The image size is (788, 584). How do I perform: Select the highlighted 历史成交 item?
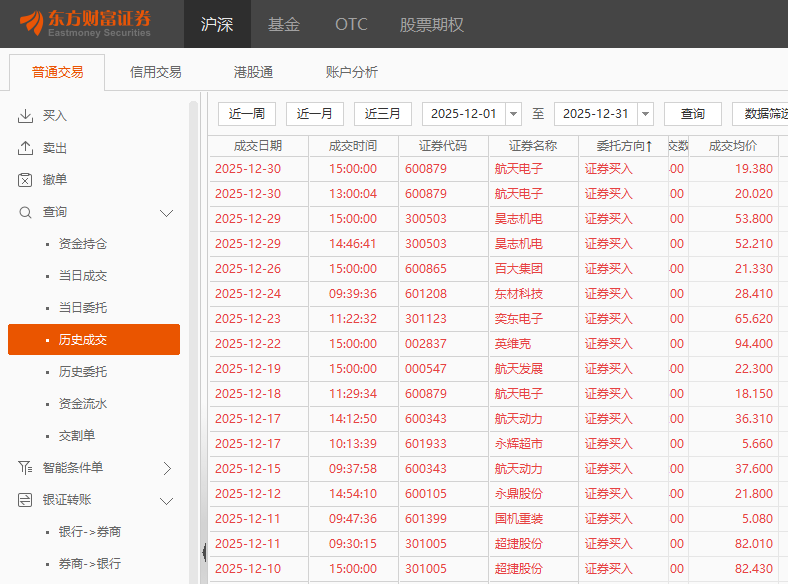click(x=94, y=340)
